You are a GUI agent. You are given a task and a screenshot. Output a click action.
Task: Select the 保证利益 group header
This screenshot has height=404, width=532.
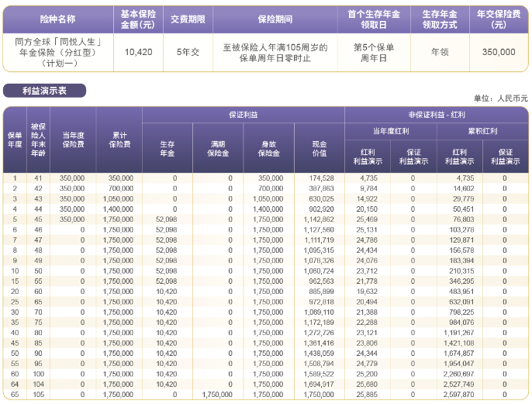243,115
